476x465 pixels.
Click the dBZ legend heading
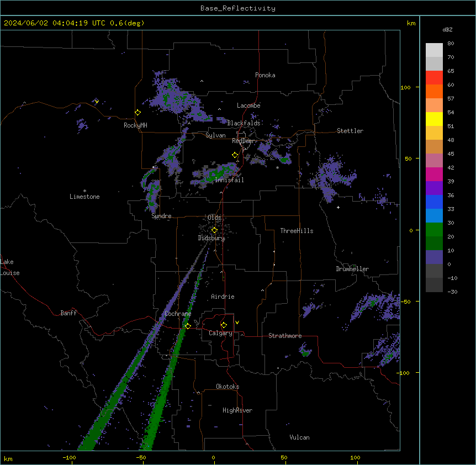click(447, 29)
